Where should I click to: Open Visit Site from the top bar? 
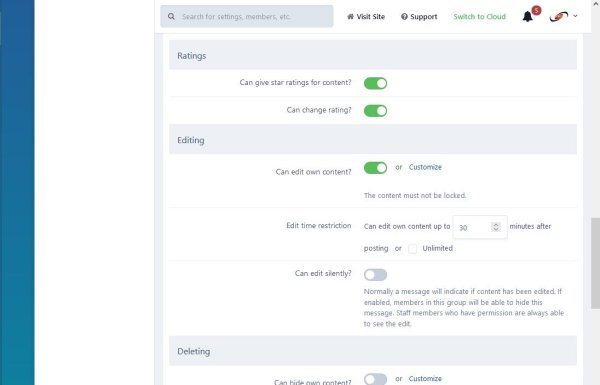coord(366,16)
